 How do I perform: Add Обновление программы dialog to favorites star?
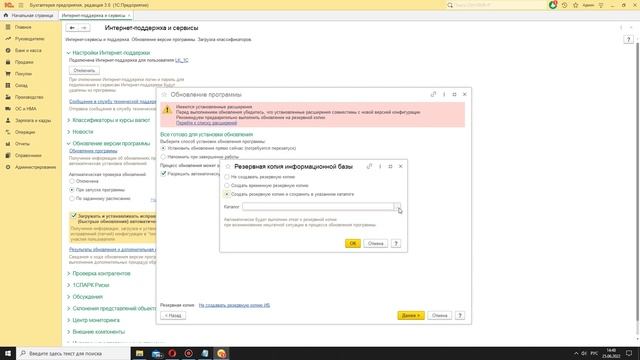tap(164, 95)
